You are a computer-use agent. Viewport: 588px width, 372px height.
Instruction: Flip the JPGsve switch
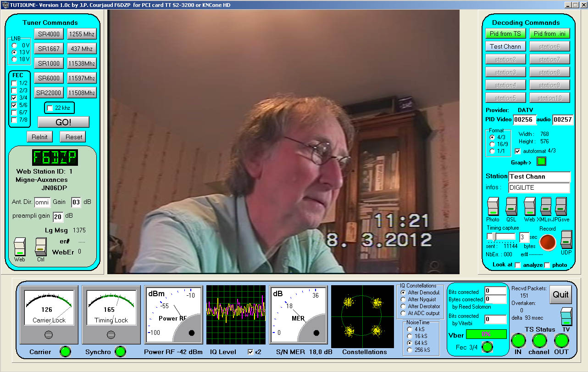coord(561,206)
